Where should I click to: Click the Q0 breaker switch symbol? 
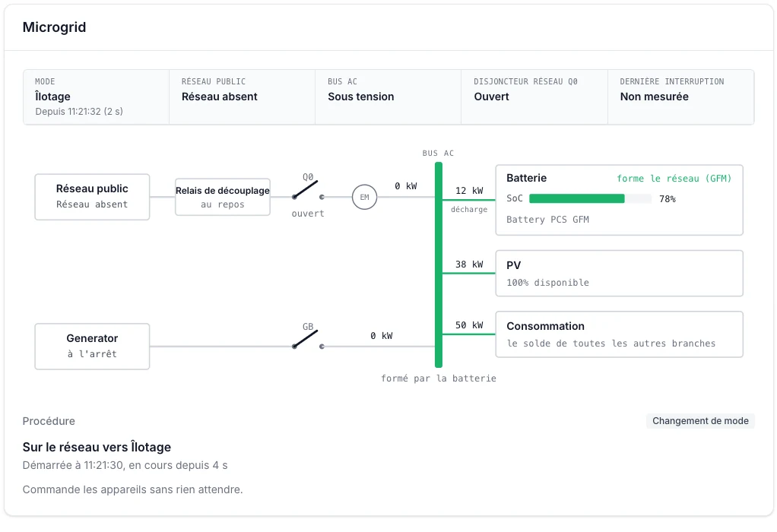(x=308, y=191)
